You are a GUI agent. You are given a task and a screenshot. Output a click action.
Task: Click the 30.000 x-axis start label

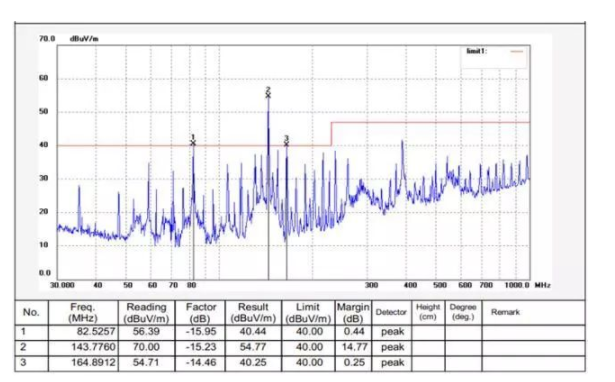[x=62, y=285]
